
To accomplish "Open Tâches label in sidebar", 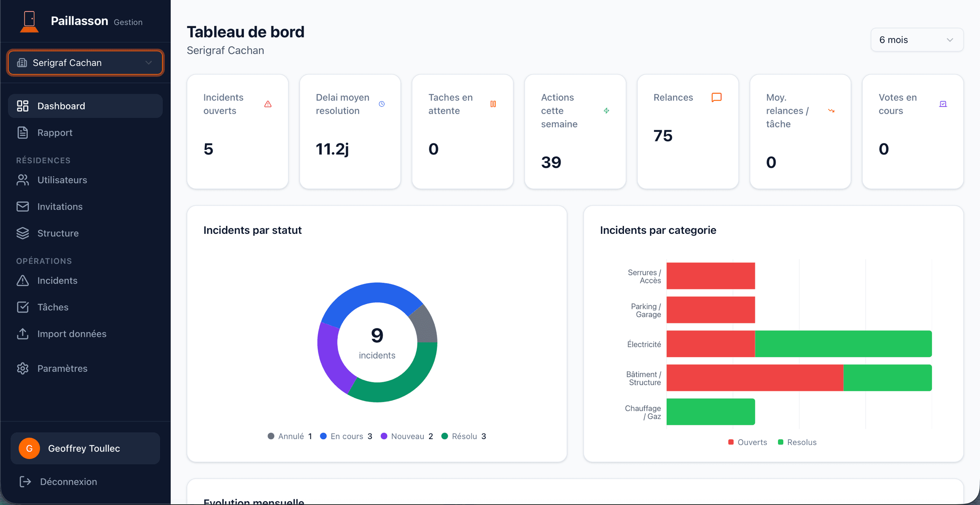I will (x=53, y=307).
